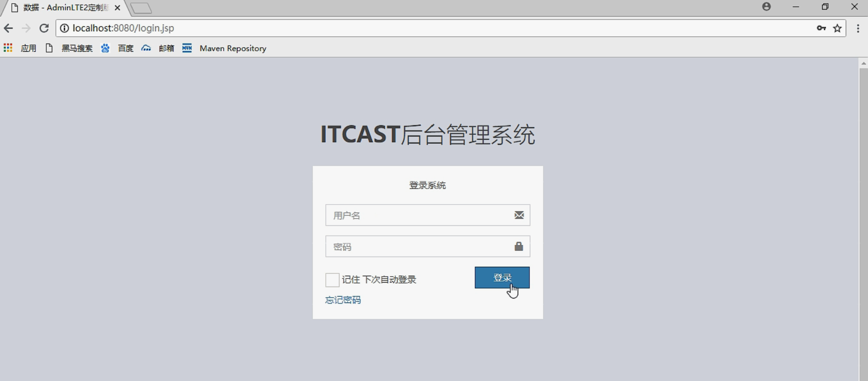This screenshot has height=381, width=868.
Task: Click the lock icon in password field
Action: point(519,246)
